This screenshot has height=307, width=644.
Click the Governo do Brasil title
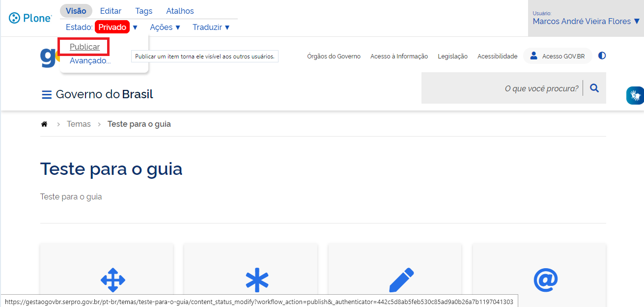pyautogui.click(x=104, y=94)
